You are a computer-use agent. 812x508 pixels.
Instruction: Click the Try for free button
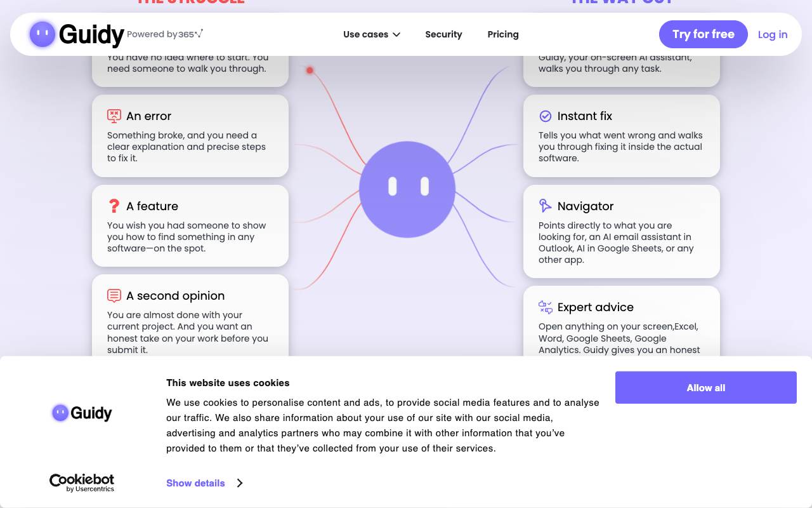(x=704, y=34)
